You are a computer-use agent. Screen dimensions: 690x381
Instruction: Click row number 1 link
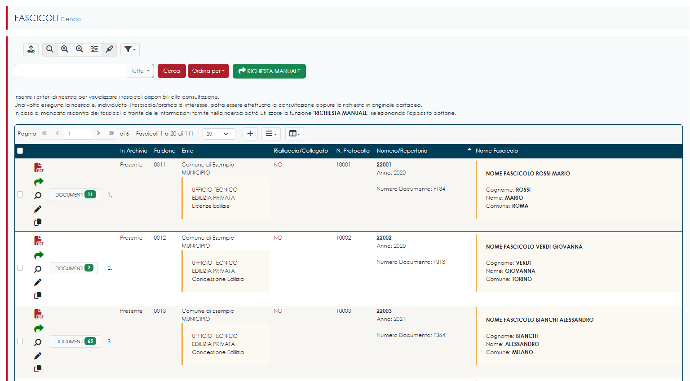pos(110,194)
